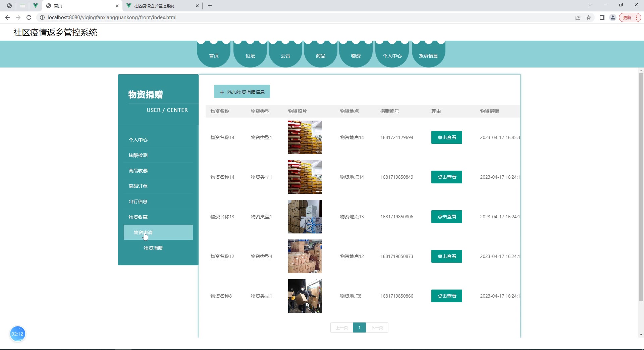Select page 1 in pagination
Image resolution: width=644 pixels, height=350 pixels.
(359, 327)
